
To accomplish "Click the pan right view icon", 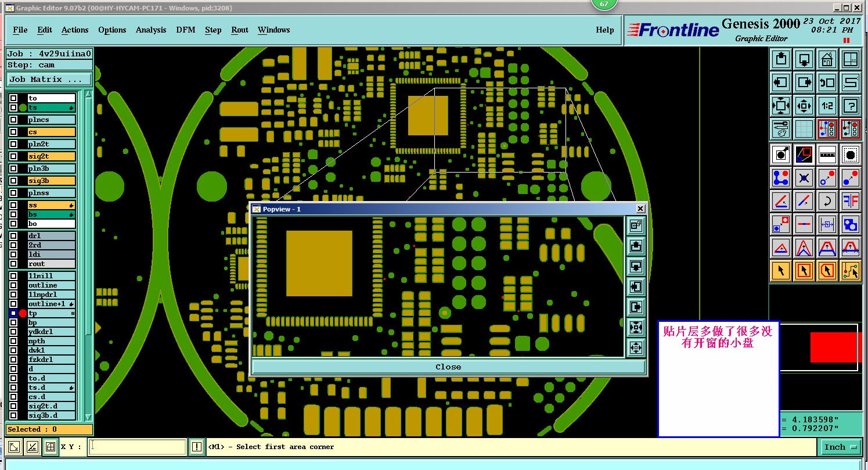I will point(804,82).
